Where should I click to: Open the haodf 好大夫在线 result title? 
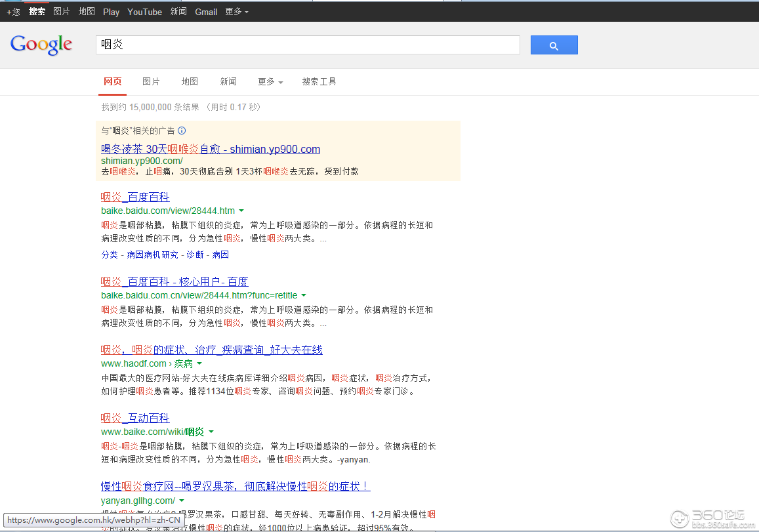point(211,350)
